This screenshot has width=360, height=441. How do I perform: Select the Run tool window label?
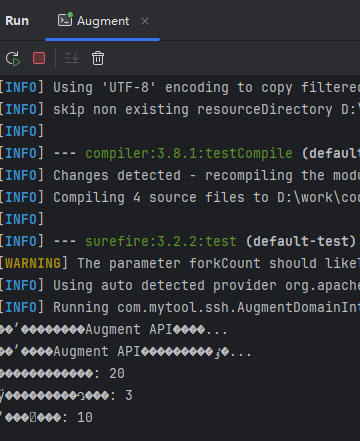(x=17, y=21)
